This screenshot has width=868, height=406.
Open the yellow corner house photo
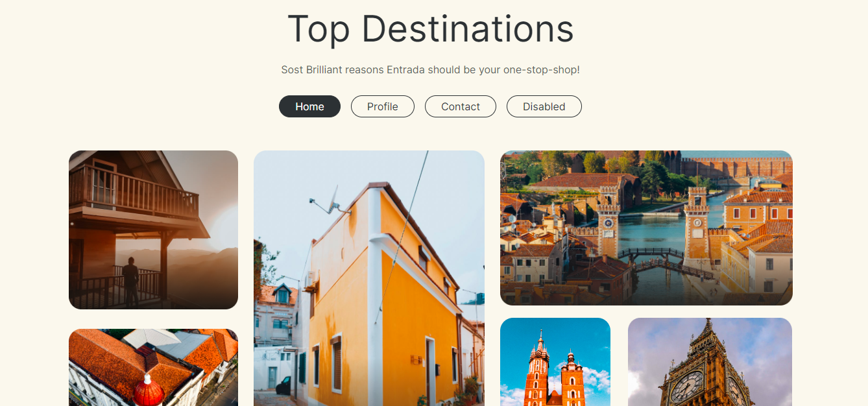coord(369,278)
